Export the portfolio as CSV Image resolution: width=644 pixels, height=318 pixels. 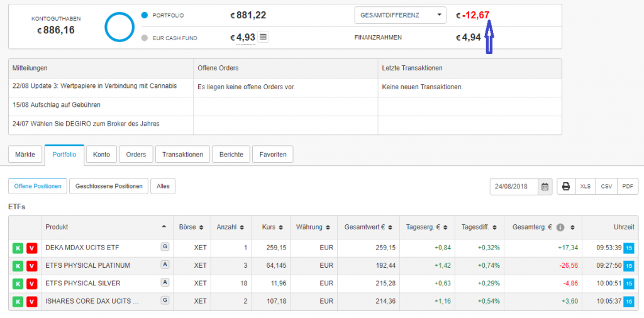click(x=606, y=186)
